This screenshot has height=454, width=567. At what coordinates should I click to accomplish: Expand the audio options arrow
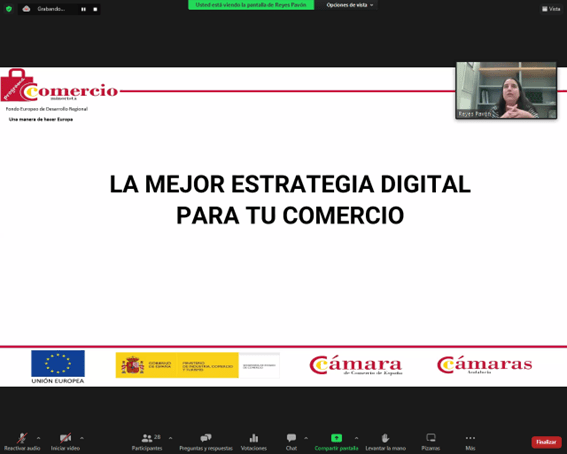click(x=39, y=438)
